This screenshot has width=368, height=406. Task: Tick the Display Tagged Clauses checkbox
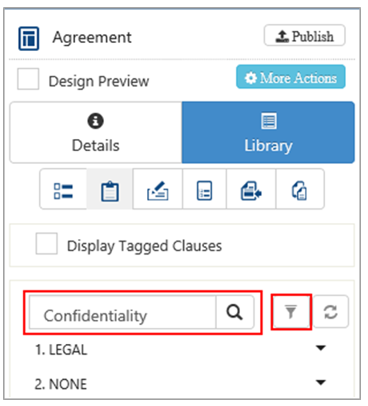tap(46, 244)
